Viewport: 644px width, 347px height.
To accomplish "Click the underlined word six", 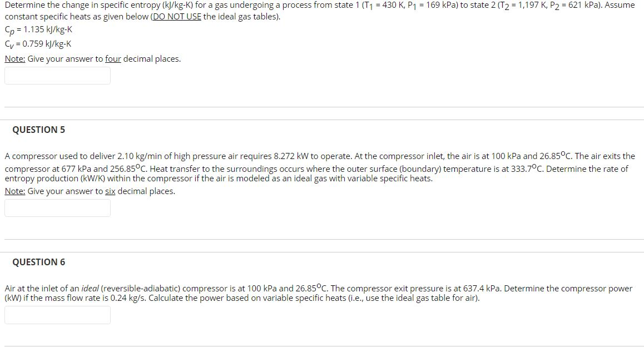I will [x=110, y=191].
